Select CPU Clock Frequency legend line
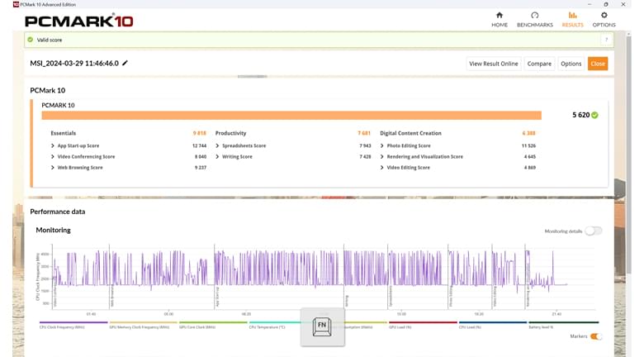 73,322
